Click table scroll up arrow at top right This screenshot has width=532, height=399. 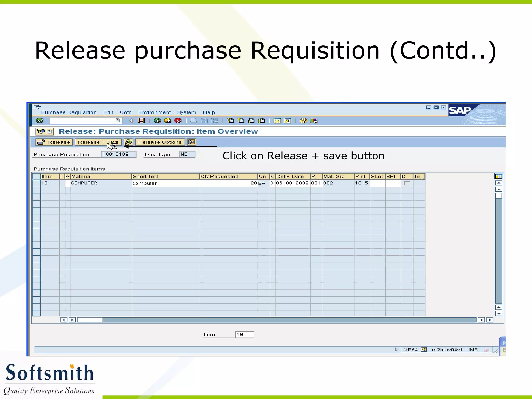[x=498, y=183]
